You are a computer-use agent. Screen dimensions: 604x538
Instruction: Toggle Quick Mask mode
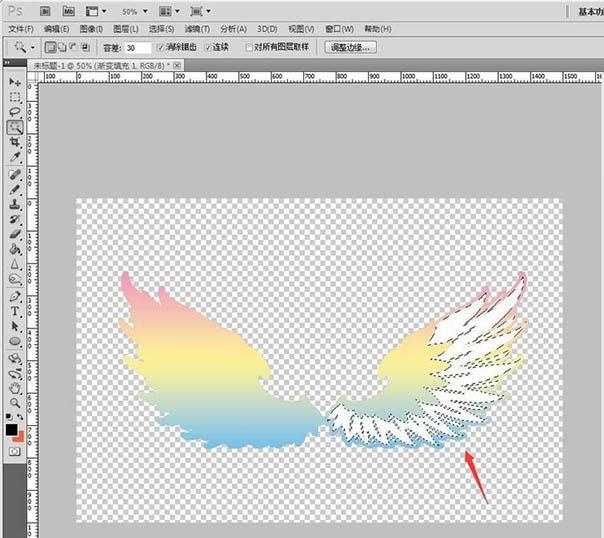15,451
